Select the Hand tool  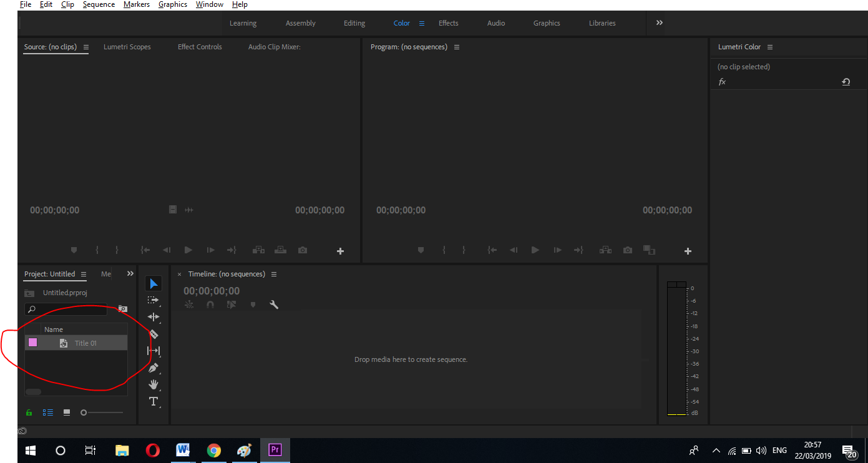tap(154, 384)
